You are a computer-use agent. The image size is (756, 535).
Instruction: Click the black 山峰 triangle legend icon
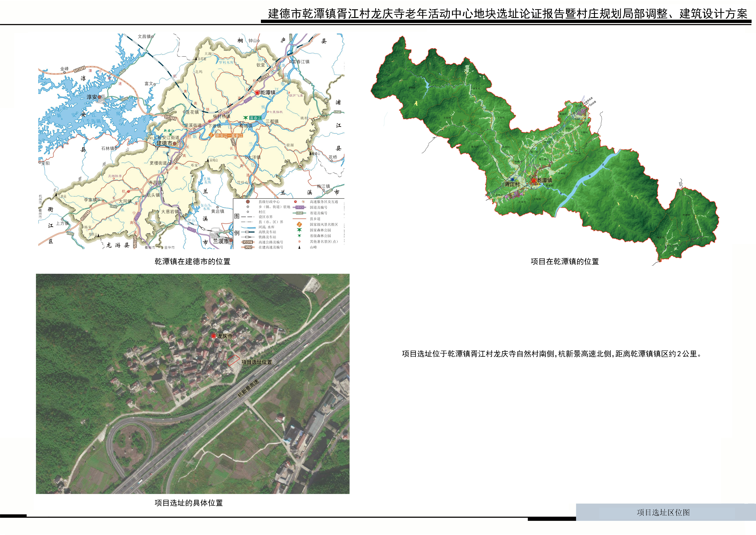pos(299,247)
